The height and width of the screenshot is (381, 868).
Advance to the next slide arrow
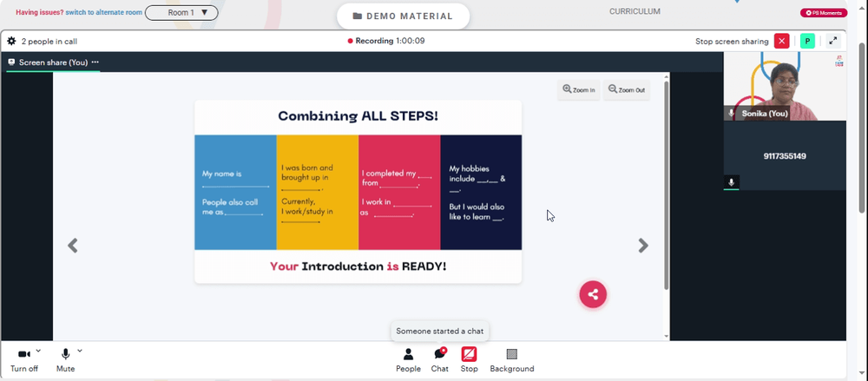(642, 246)
